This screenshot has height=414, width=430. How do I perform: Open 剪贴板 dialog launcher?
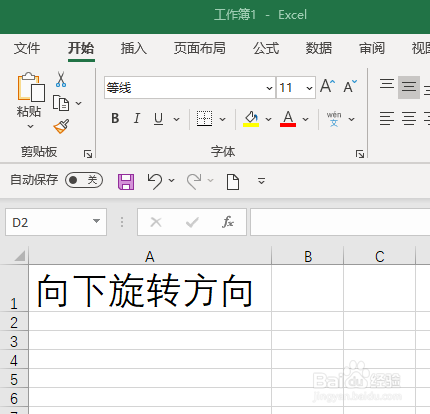pyautogui.click(x=88, y=154)
